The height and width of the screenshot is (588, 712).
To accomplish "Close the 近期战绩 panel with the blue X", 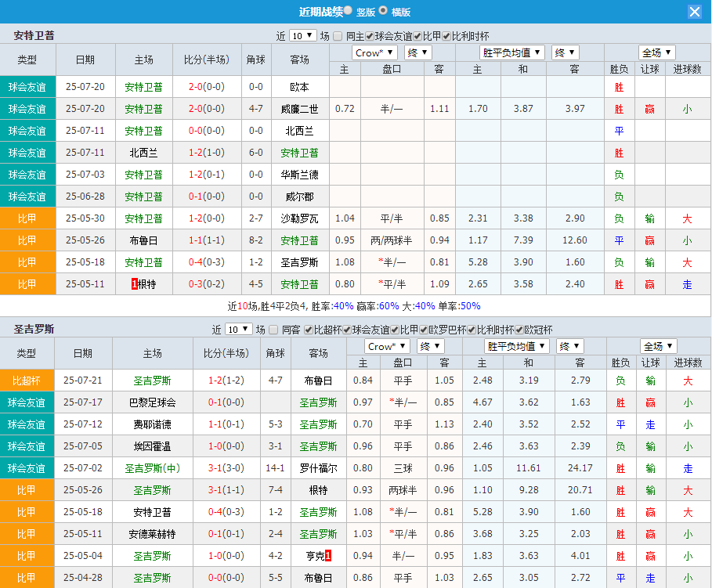I will (x=696, y=12).
